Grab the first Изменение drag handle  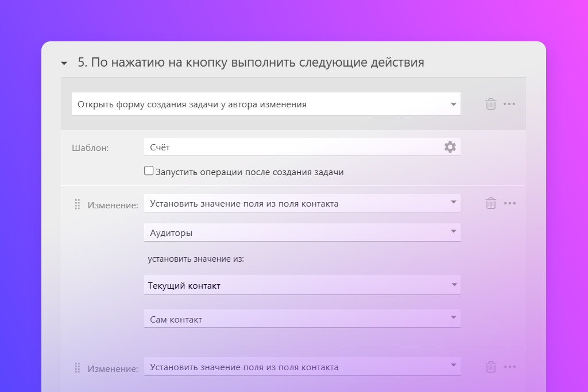pos(78,204)
